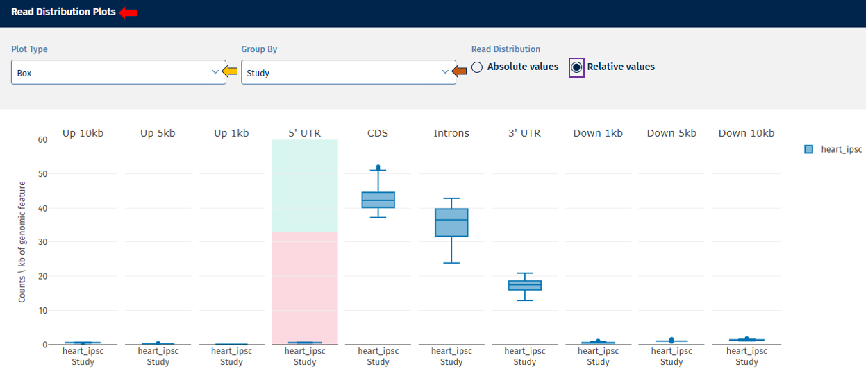Click the CDS outlier point above whisker
Viewport: 868px width, 369px height.
378,167
